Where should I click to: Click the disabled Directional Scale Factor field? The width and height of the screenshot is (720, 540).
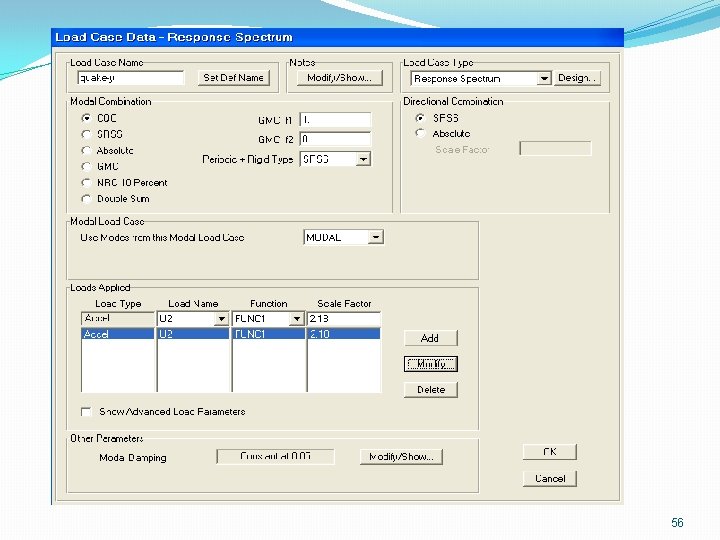(556, 148)
